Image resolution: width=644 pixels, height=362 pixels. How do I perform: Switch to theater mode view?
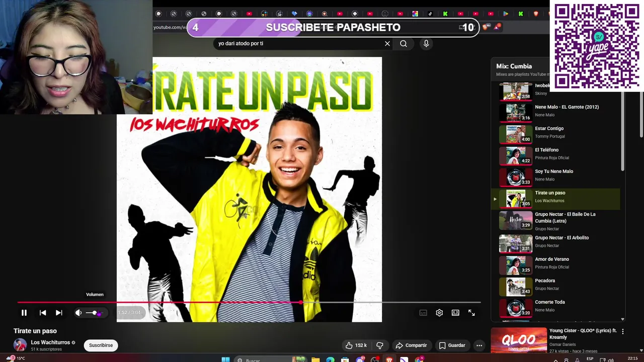coord(455,313)
